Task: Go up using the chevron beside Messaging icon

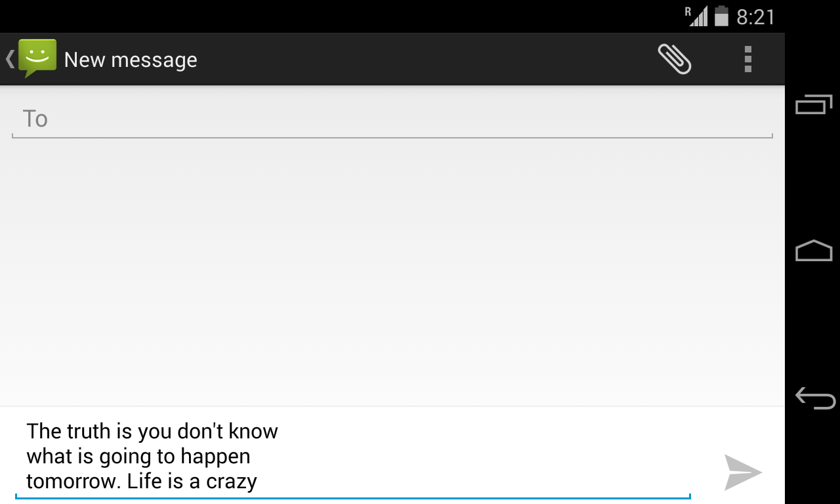Action: pos(10,59)
